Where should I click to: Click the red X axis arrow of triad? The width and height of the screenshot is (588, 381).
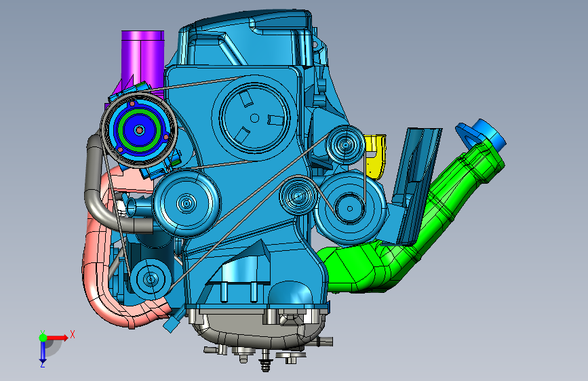click(58, 338)
